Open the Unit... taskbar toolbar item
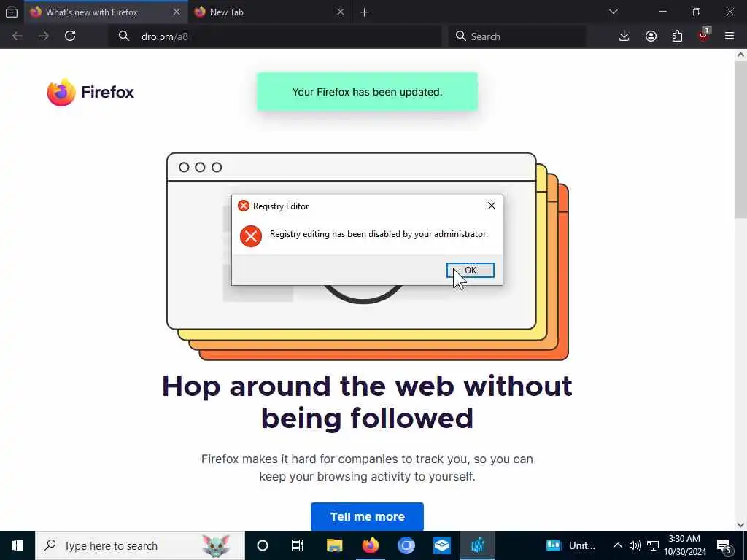The width and height of the screenshot is (747, 560). point(571,545)
